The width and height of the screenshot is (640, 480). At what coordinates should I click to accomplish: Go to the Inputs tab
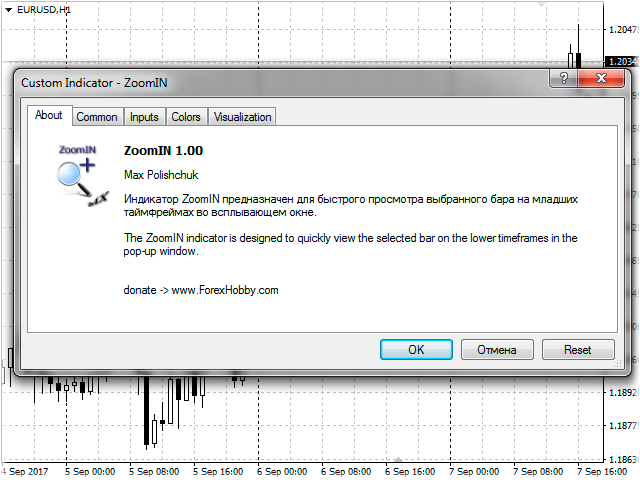[144, 117]
